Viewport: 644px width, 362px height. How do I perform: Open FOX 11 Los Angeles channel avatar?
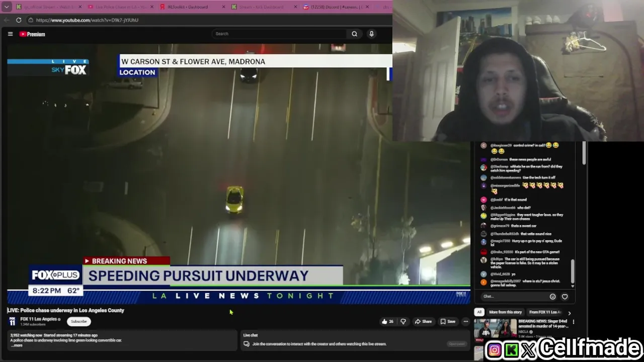point(12,321)
